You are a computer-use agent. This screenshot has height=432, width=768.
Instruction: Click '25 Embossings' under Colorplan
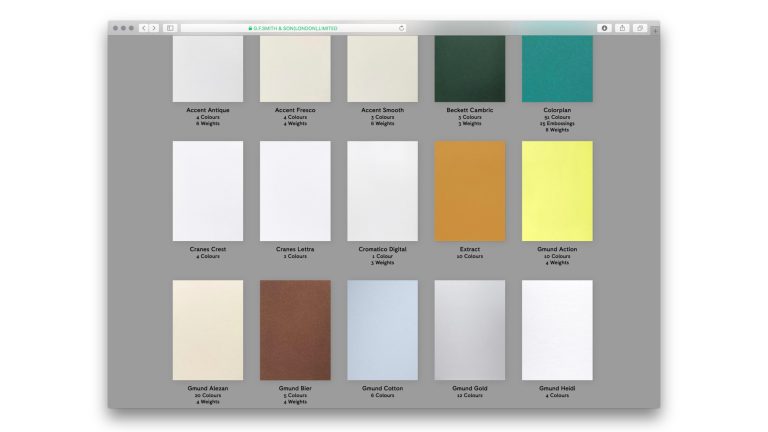click(557, 124)
